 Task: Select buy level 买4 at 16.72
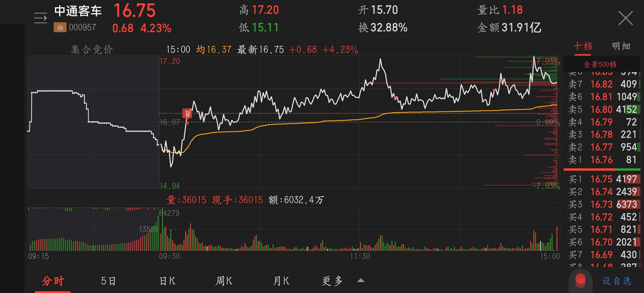click(602, 217)
